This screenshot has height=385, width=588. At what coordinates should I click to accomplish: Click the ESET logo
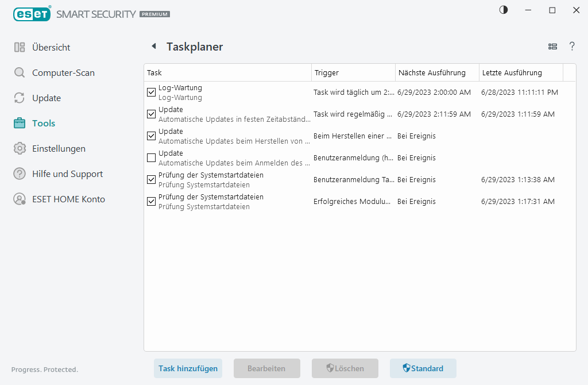tap(32, 14)
